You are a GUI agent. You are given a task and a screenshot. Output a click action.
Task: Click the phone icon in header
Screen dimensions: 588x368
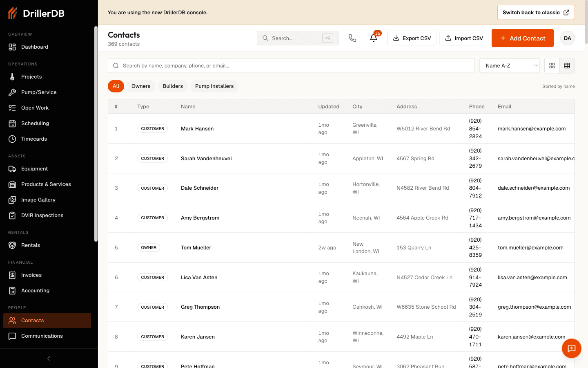pyautogui.click(x=352, y=38)
